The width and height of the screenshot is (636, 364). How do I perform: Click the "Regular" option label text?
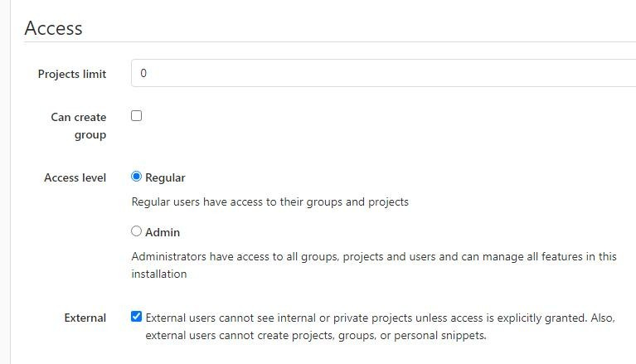[x=165, y=177]
